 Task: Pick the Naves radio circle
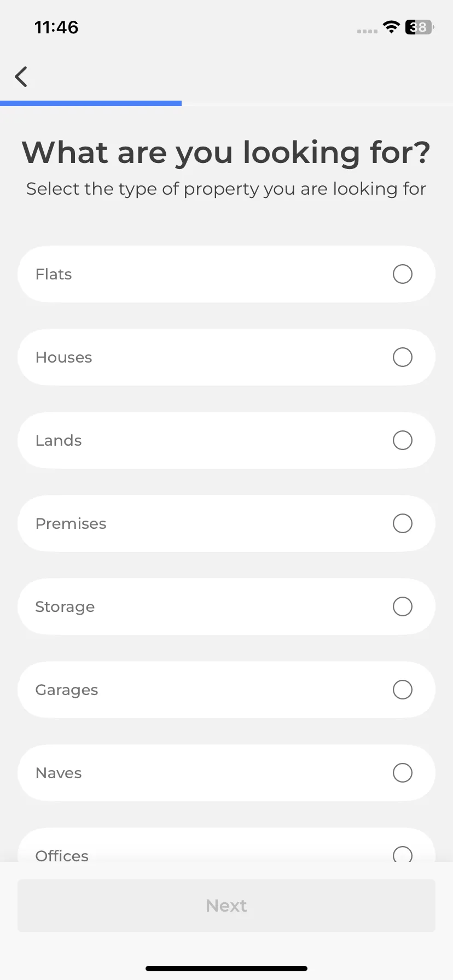(403, 773)
